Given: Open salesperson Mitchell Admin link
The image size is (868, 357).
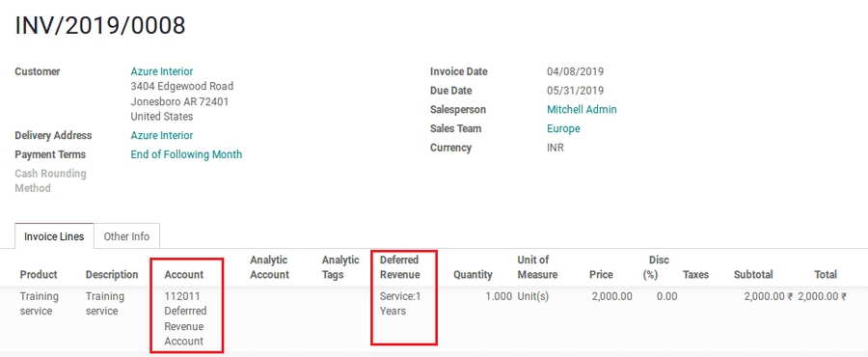Looking at the screenshot, I should click(582, 110).
